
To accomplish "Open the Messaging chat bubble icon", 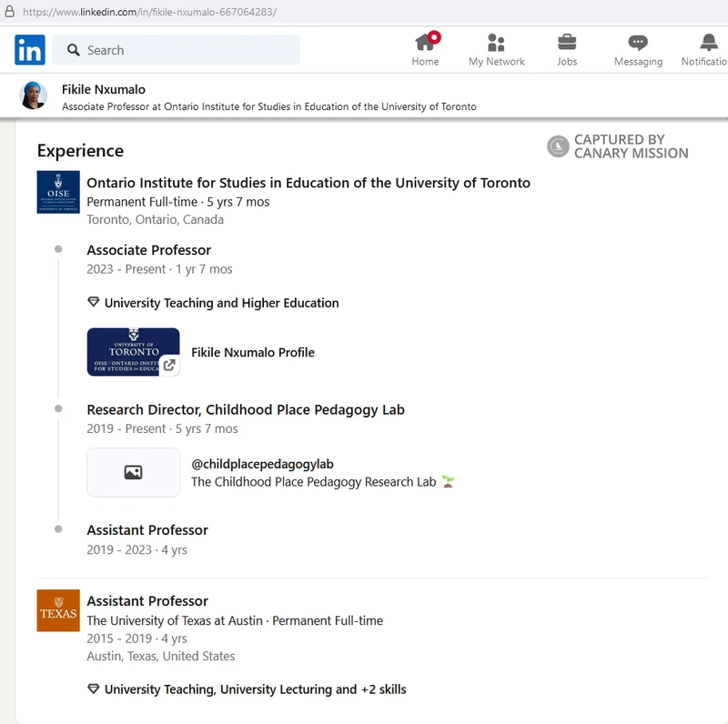I will pyautogui.click(x=638, y=42).
